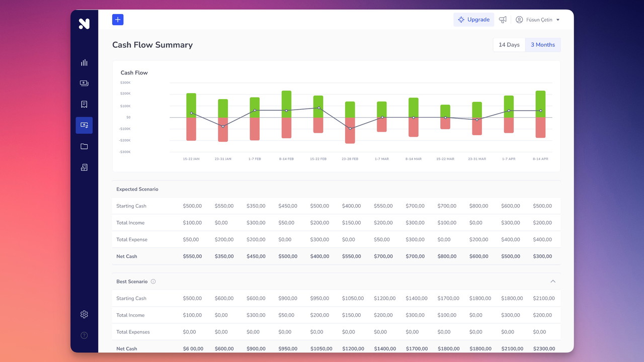644x362 pixels.
Task: Click the help question mark icon
Action: [84, 335]
